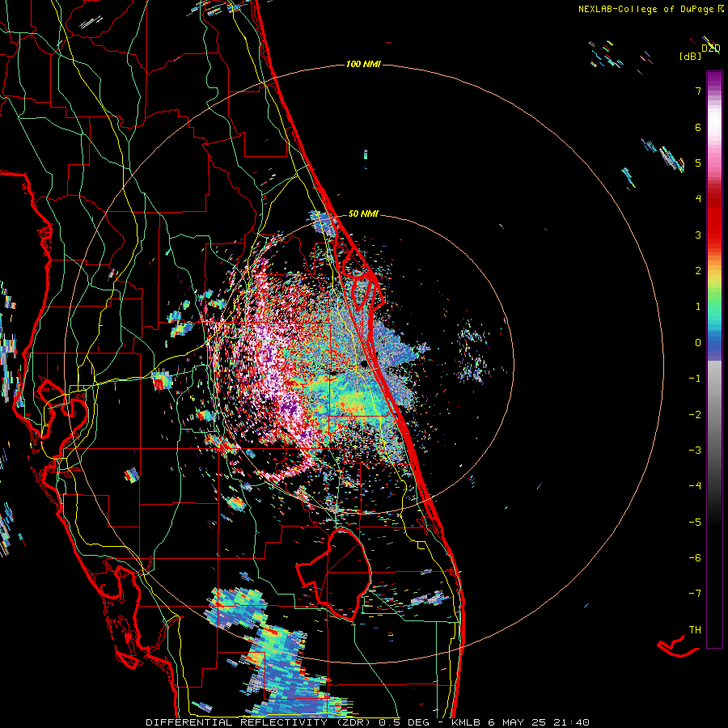Click the "-7" value on the color scale

tap(695, 594)
